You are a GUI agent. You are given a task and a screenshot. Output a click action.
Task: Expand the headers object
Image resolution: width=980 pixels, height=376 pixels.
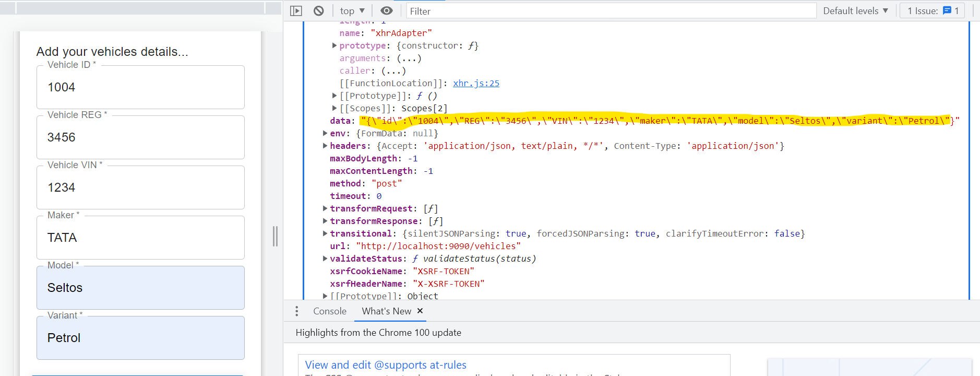(x=325, y=146)
